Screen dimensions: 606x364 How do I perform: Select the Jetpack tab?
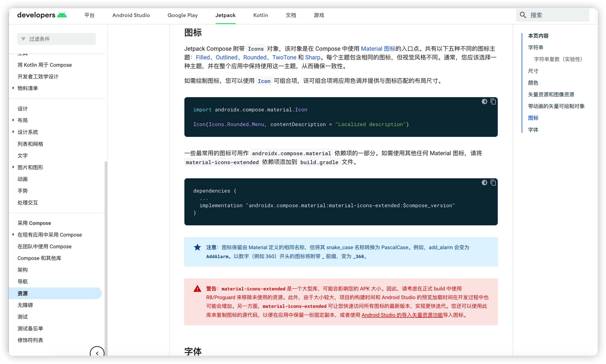(225, 15)
